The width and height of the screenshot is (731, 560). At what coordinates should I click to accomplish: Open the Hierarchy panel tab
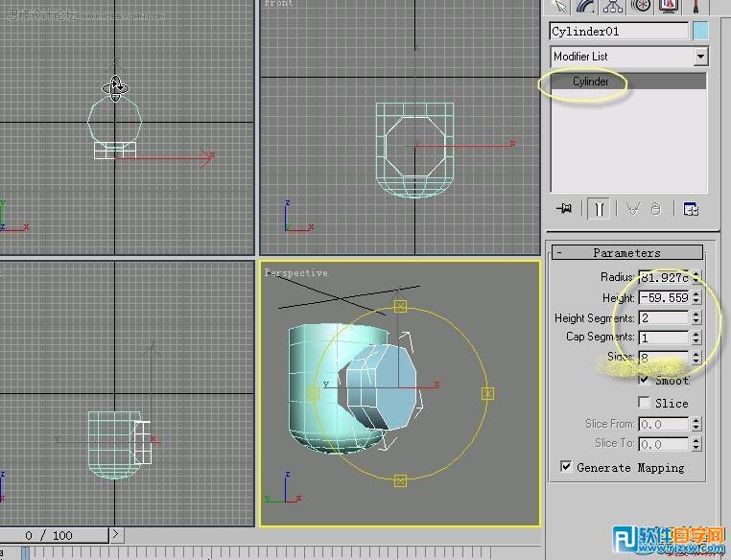(614, 6)
